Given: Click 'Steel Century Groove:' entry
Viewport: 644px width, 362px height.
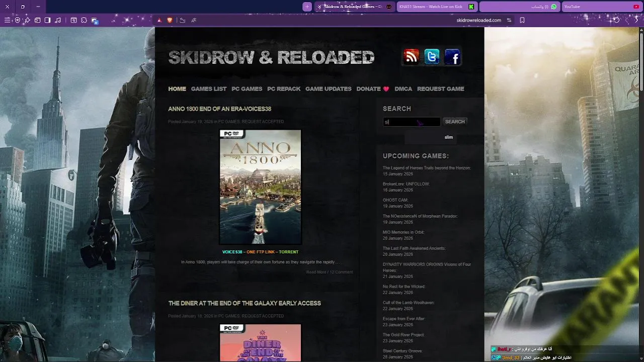Looking at the screenshot, I should pos(403,351).
